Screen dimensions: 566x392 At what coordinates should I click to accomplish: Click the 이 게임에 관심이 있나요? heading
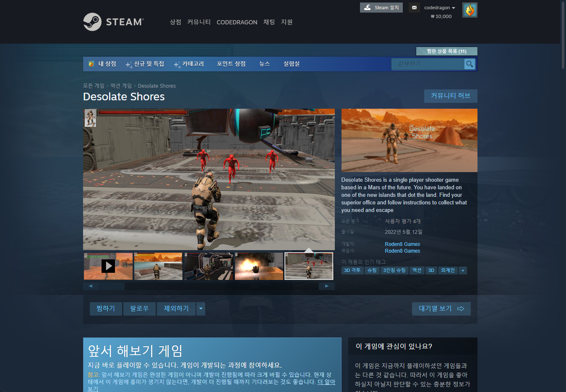tap(394, 346)
